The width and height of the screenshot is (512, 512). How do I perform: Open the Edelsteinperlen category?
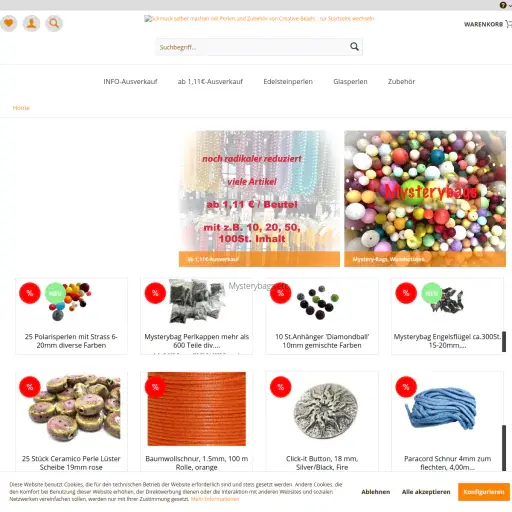point(288,82)
